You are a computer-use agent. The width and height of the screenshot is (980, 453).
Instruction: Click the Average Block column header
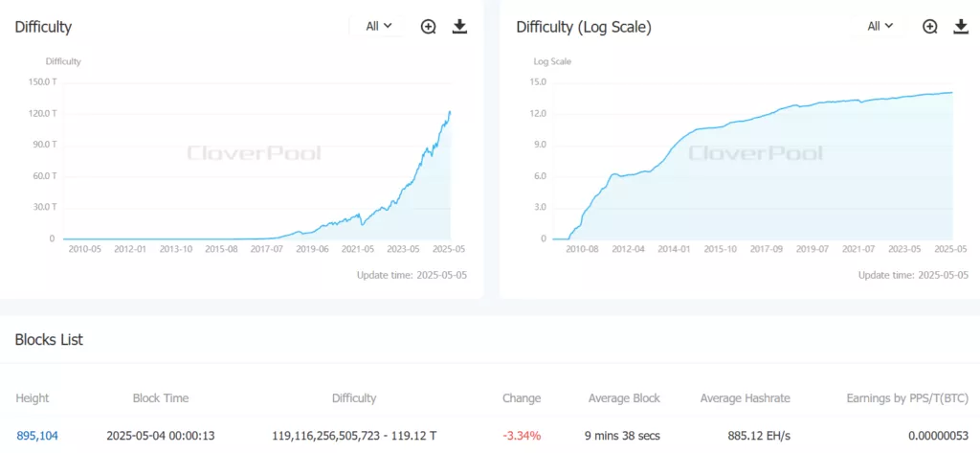coord(623,398)
